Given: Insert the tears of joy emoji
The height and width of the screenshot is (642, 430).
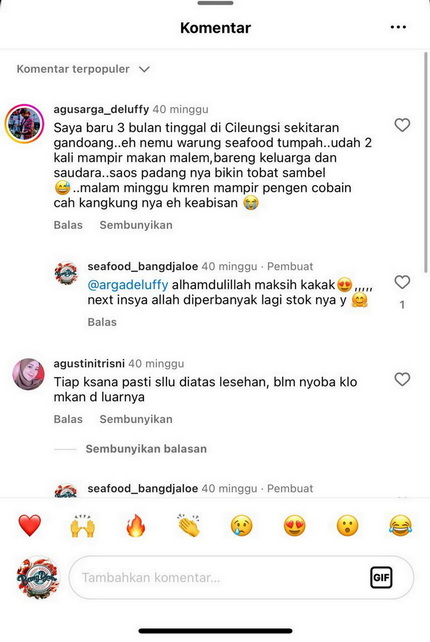Looking at the screenshot, I should point(400,525).
